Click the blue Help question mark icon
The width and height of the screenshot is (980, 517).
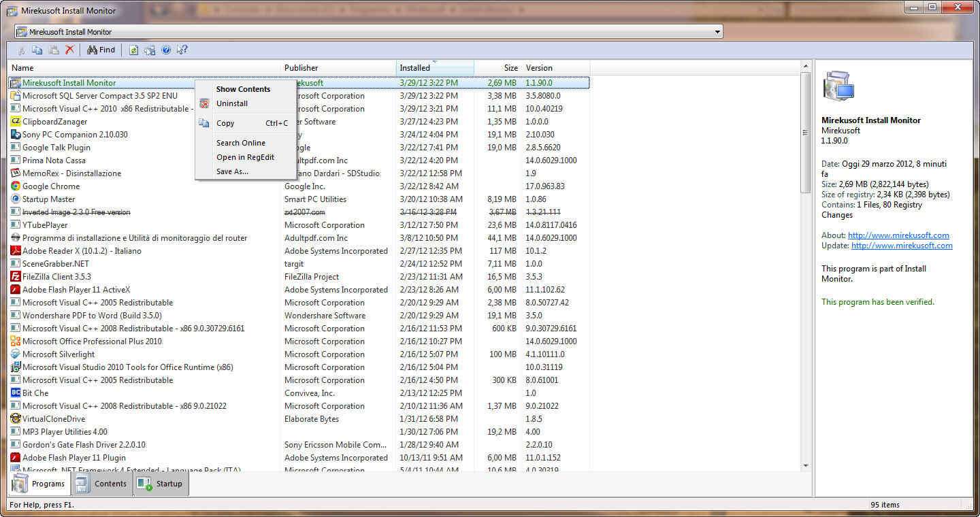point(166,50)
